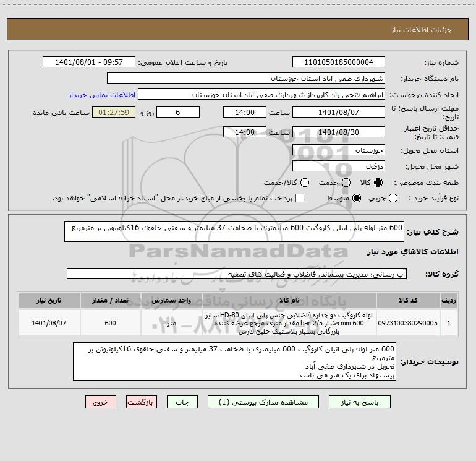Select the کالا/خدمت radio button
This screenshot has width=476, height=461.
coord(305,183)
